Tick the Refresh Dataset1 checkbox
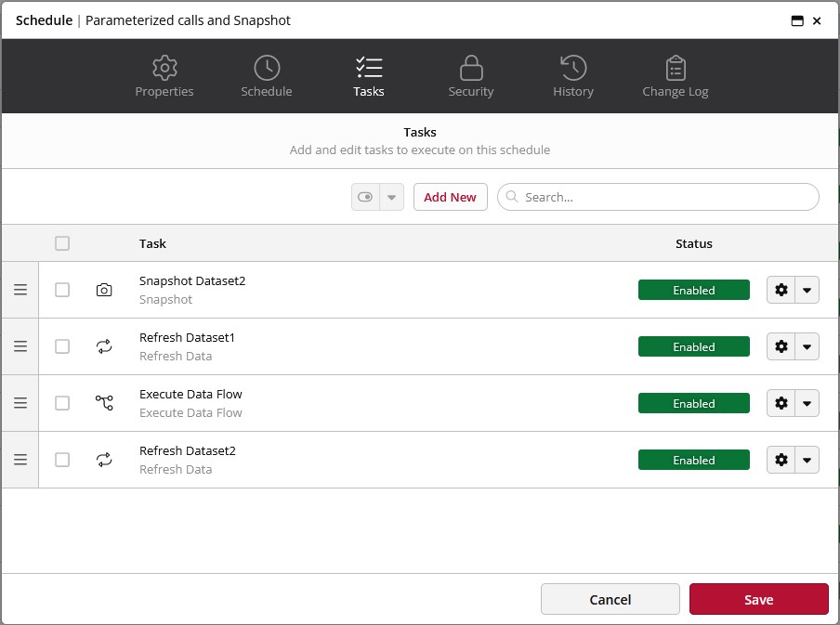 [x=62, y=346]
